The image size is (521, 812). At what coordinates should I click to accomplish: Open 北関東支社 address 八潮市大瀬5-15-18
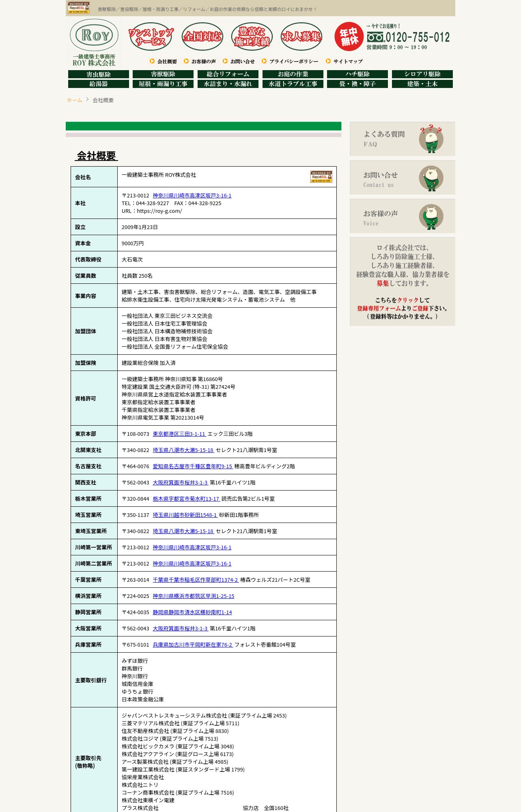click(x=183, y=450)
